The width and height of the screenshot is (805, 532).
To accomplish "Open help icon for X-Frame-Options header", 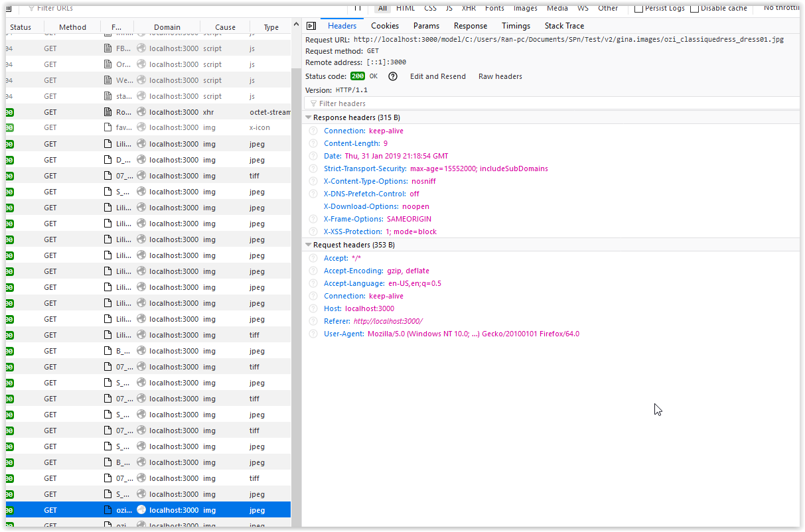I will [313, 219].
